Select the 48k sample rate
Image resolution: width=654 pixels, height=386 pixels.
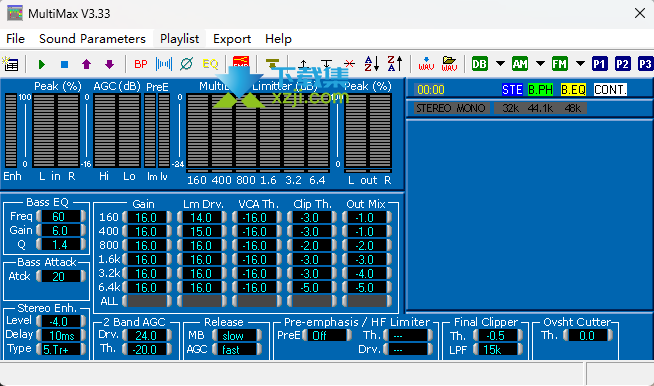pyautogui.click(x=573, y=108)
